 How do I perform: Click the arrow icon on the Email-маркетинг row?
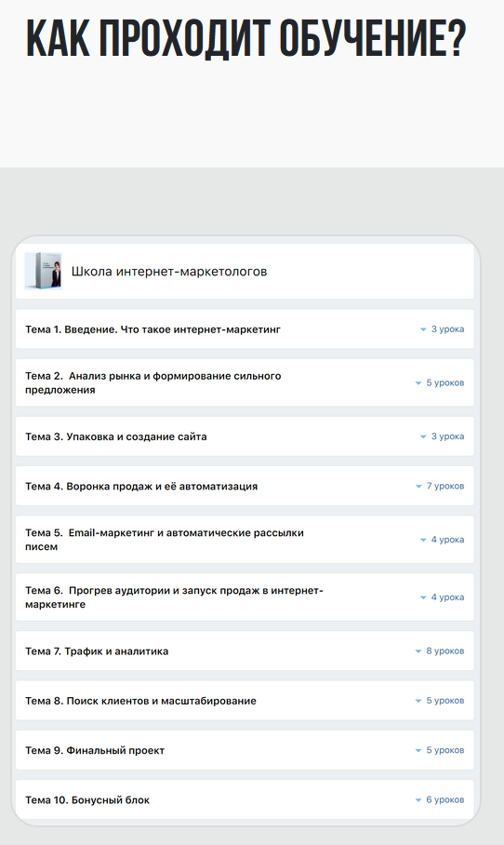pos(423,540)
